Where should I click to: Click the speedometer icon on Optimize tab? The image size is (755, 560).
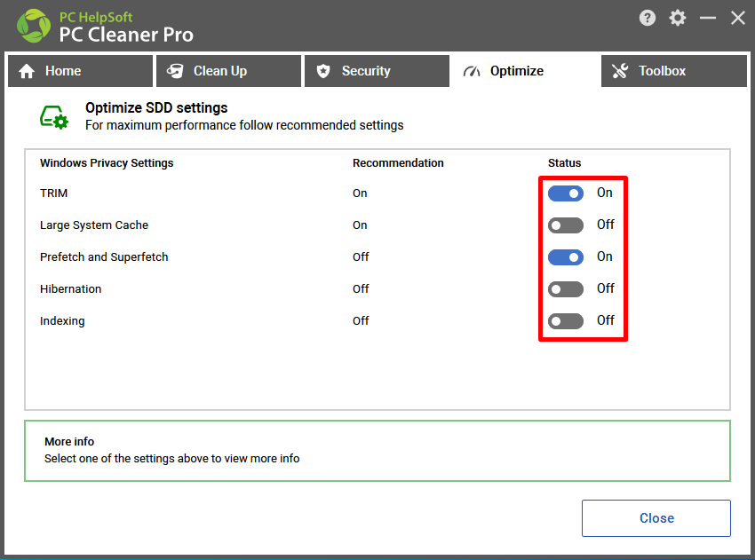[x=472, y=71]
